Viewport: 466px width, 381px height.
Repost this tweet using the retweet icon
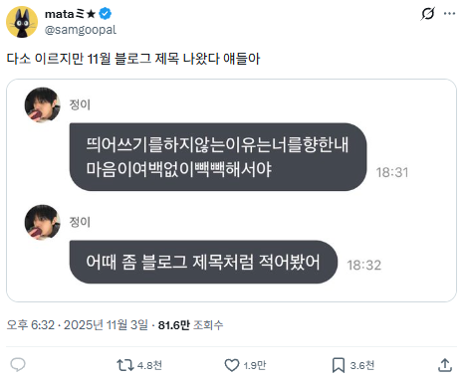tap(125, 365)
